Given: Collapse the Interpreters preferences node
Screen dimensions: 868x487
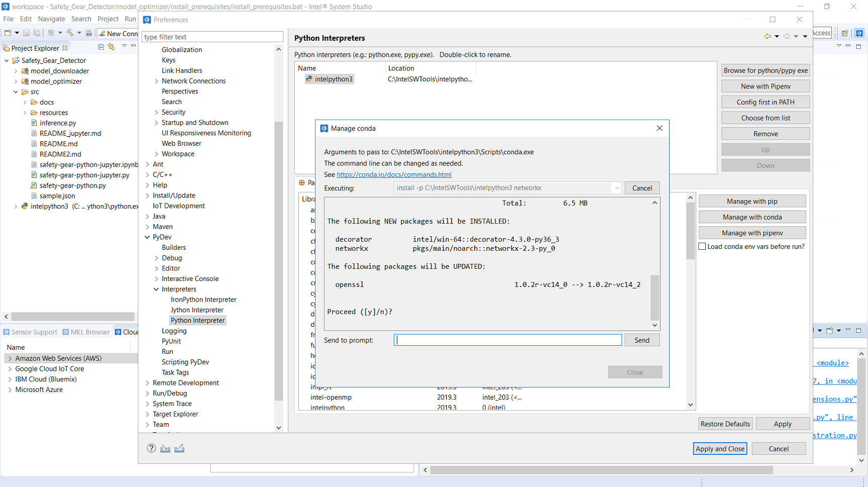Looking at the screenshot, I should pyautogui.click(x=156, y=289).
